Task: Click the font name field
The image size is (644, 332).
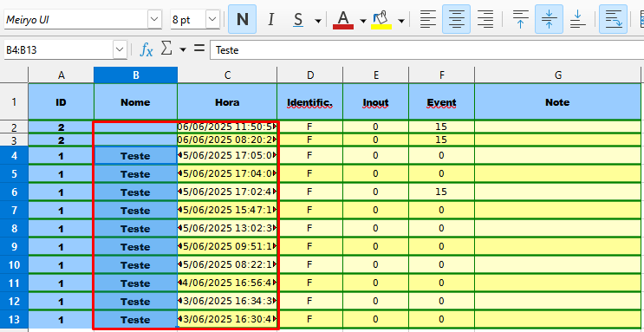Action: tap(75, 19)
